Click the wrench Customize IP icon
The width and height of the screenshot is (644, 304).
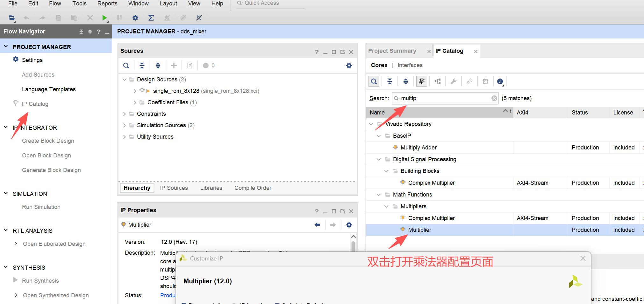pyautogui.click(x=454, y=81)
